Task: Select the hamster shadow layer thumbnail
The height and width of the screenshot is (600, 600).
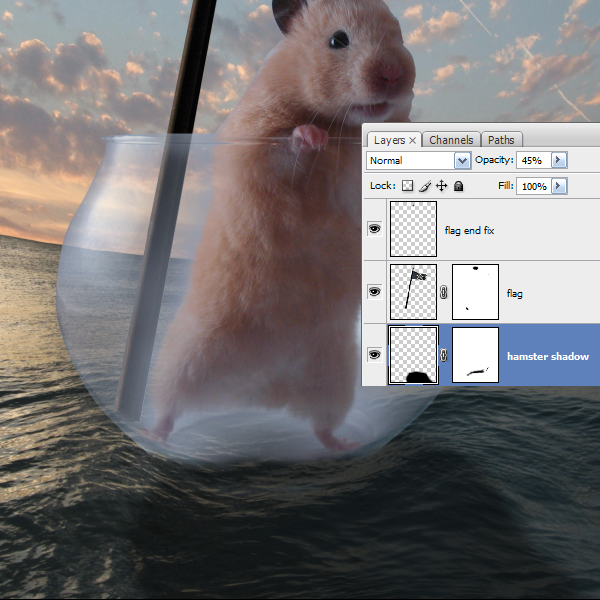Action: pyautogui.click(x=413, y=355)
